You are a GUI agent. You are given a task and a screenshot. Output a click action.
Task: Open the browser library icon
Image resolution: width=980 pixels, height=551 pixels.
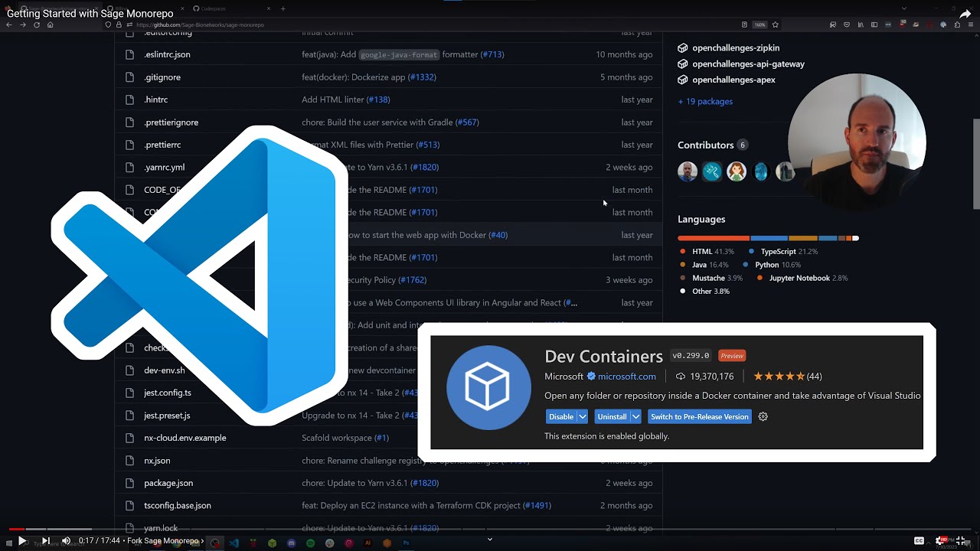861,24
